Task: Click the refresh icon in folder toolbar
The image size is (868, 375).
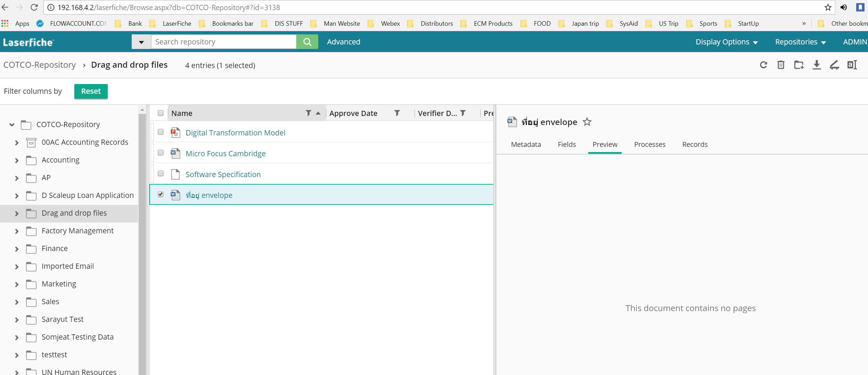Action: point(763,65)
